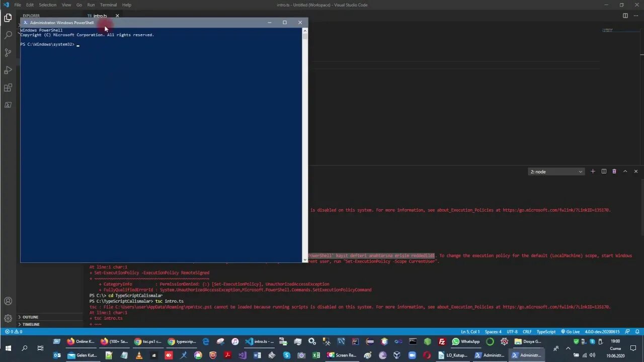This screenshot has width=644, height=362.
Task: Open the Run menu
Action: (91, 5)
